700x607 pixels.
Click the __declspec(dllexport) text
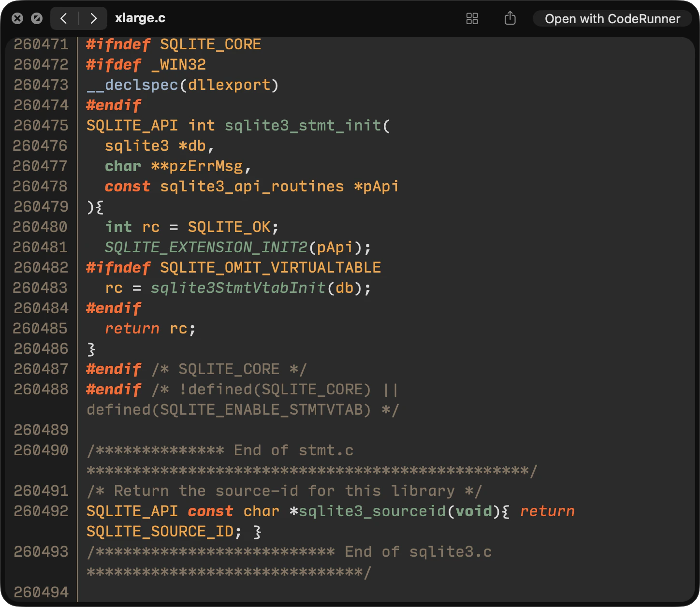183,85
